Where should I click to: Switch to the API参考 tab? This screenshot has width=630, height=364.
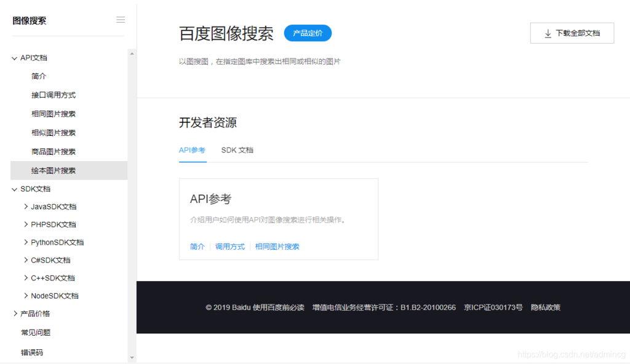click(192, 150)
